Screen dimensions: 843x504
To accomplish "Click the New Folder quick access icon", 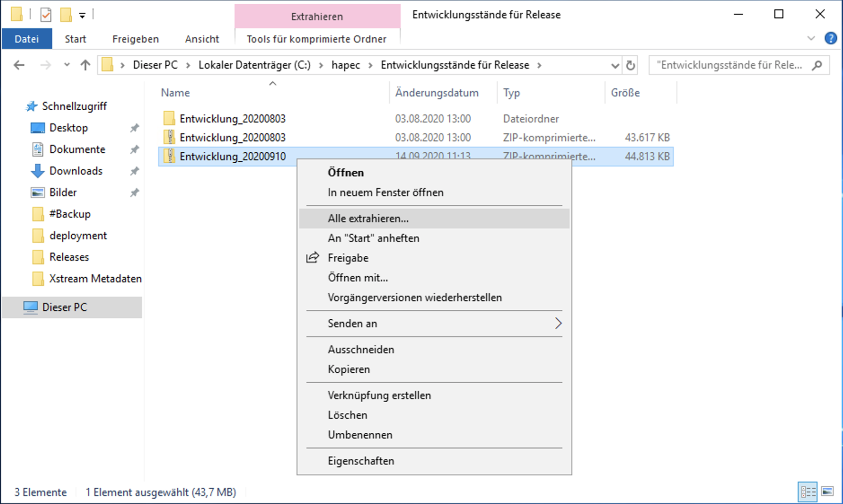I will pyautogui.click(x=66, y=15).
